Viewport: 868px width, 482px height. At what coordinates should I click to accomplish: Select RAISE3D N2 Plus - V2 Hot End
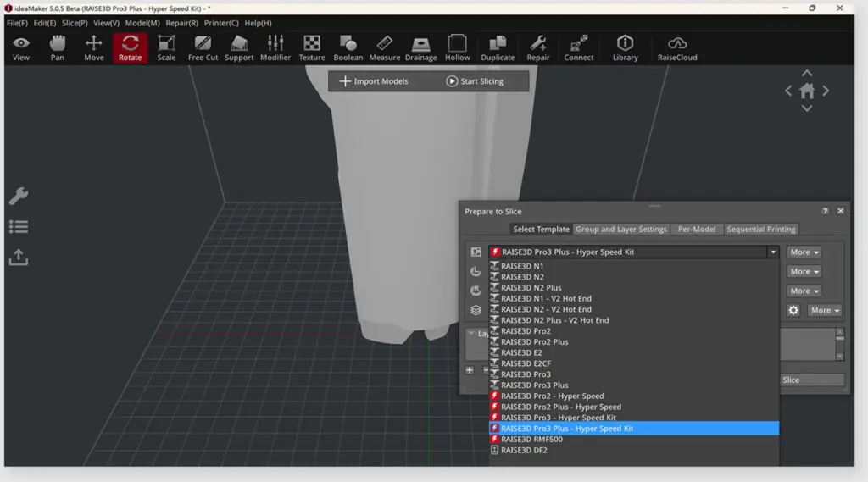pos(634,320)
